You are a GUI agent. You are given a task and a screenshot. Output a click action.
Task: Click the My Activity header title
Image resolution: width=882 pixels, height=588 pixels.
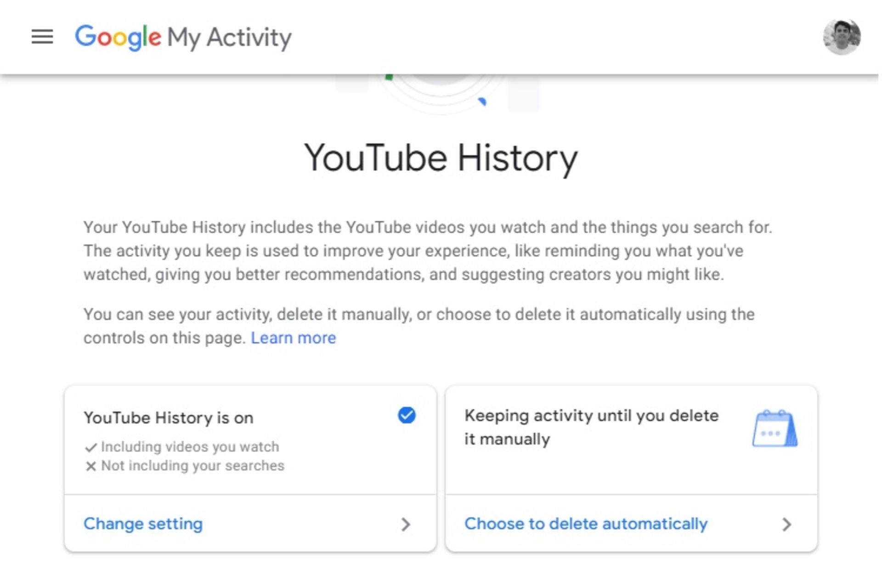click(x=229, y=38)
